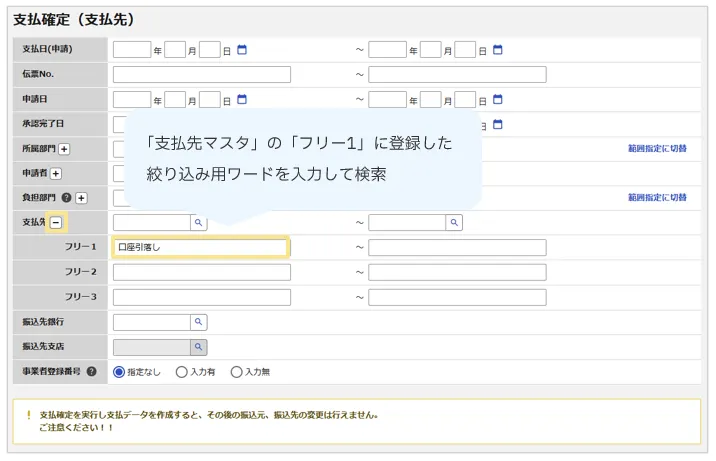Click 伝票No. start input field
The image size is (716, 461).
[201, 74]
